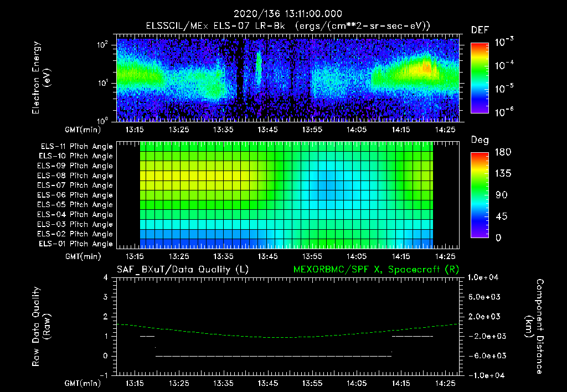Click the plot timestamp 2020/136 13:11:00.000
Image resolution: width=567 pixels, height=392 pixels.
pyautogui.click(x=288, y=14)
